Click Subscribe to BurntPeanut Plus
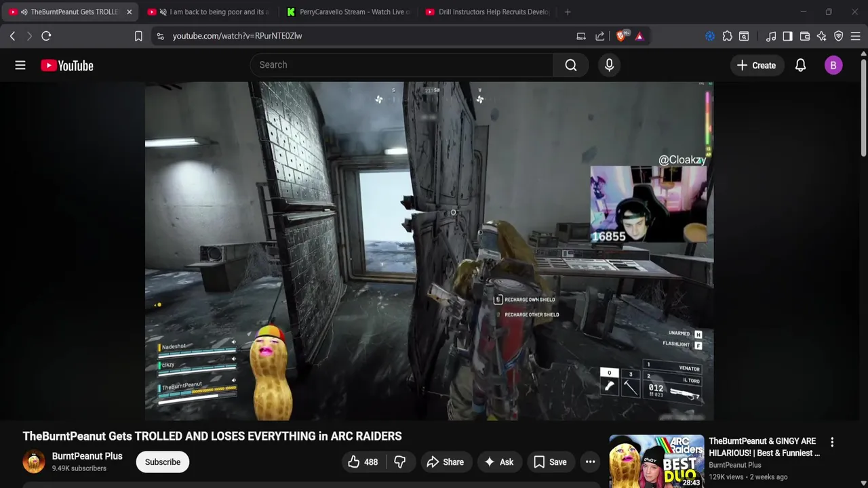The height and width of the screenshot is (488, 868). pos(163,462)
